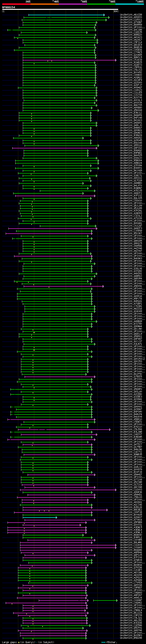Select the UniRef100_A9UR36 entry
The width and height of the screenshot is (146, 644).
[x=131, y=492]
